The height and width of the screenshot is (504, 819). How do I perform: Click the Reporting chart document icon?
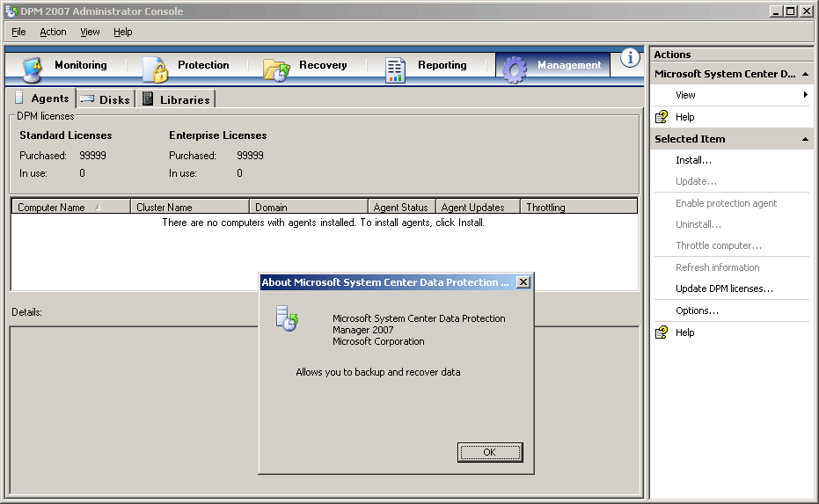click(x=395, y=70)
